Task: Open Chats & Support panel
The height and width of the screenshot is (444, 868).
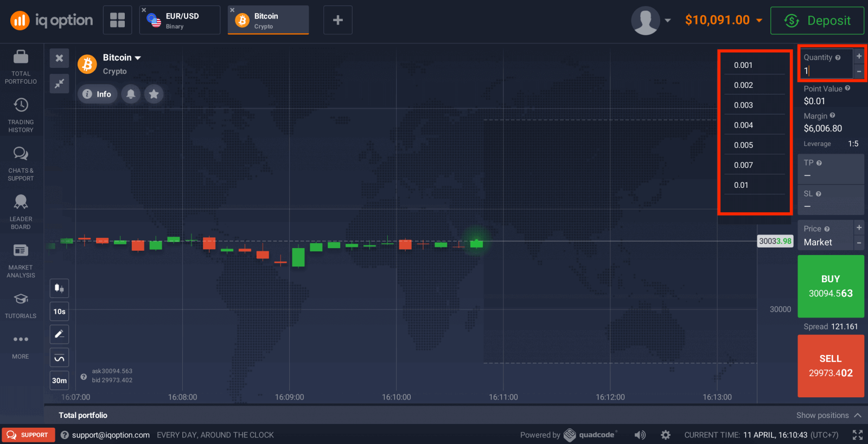Action: pos(21,163)
